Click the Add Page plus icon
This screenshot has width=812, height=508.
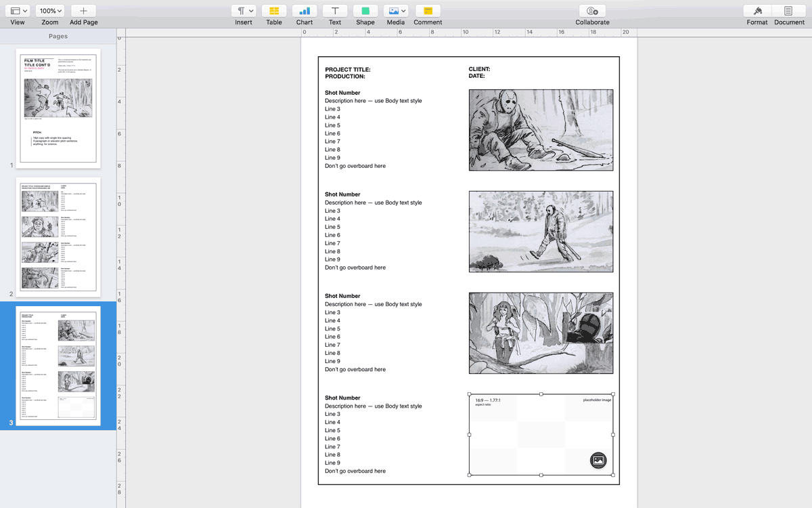coord(83,12)
